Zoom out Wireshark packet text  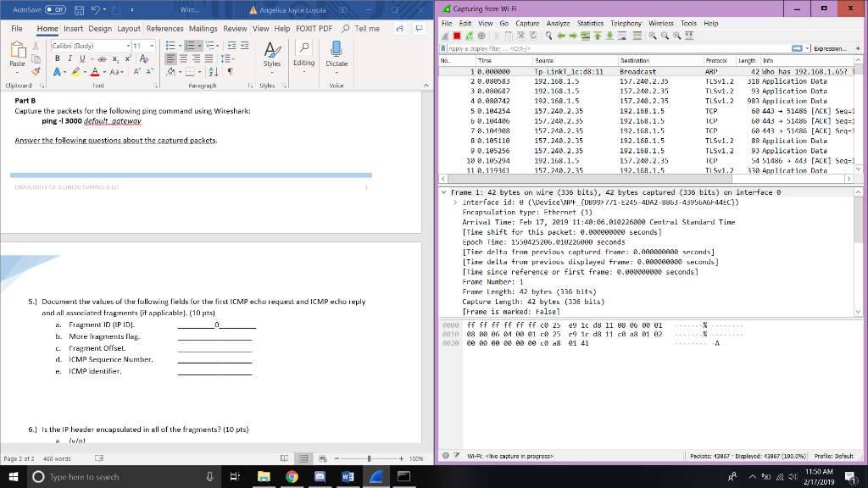[x=665, y=36]
